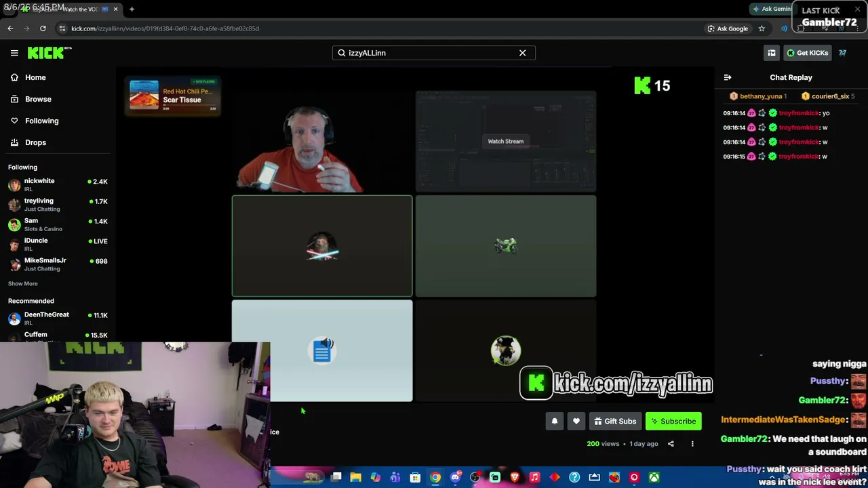Clear the izzyALLinn search field
The width and height of the screenshot is (868, 488).
522,53
